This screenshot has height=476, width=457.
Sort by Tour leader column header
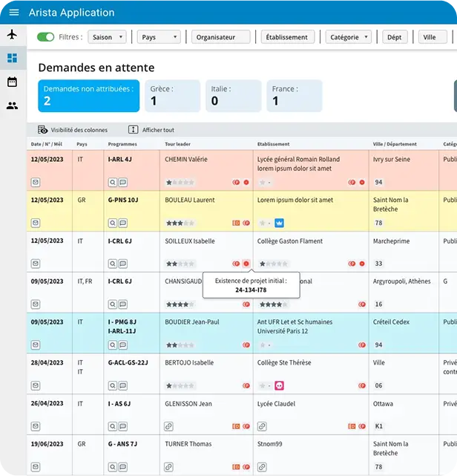tap(177, 144)
